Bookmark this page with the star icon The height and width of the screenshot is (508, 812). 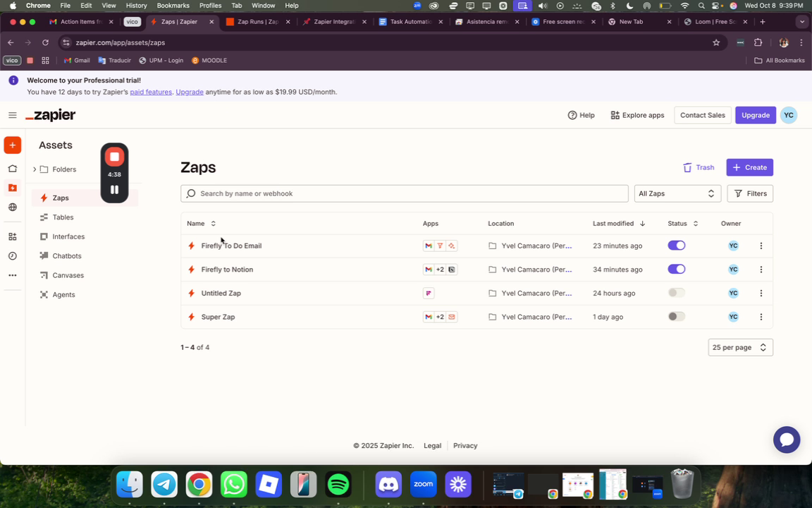(715, 42)
